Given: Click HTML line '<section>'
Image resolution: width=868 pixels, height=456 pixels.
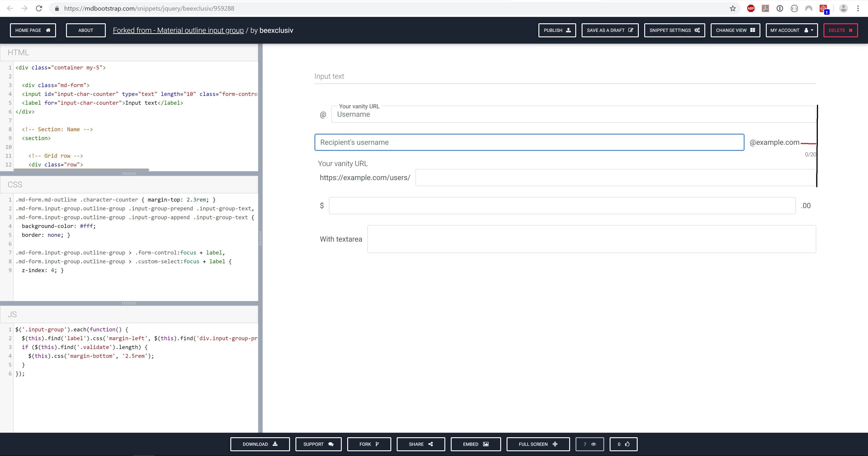Looking at the screenshot, I should point(36,138).
